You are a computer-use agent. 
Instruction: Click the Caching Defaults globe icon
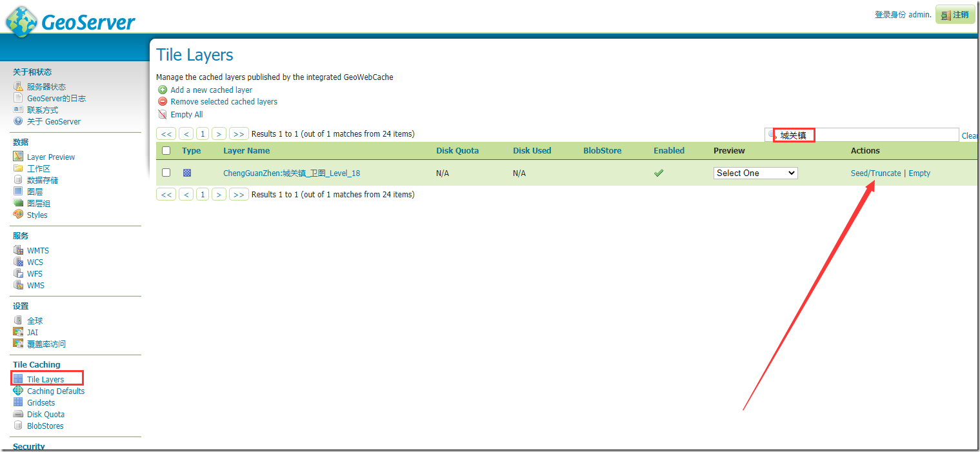(x=18, y=391)
